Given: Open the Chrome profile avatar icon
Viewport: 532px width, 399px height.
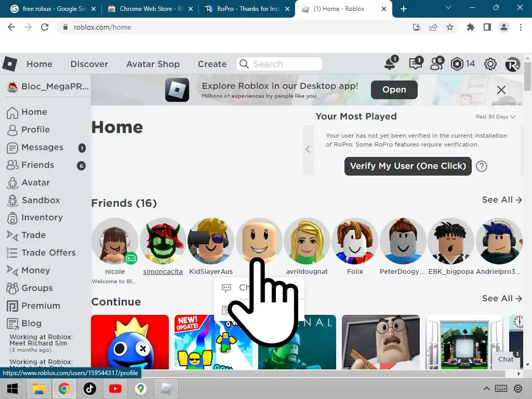Looking at the screenshot, I should [504, 27].
